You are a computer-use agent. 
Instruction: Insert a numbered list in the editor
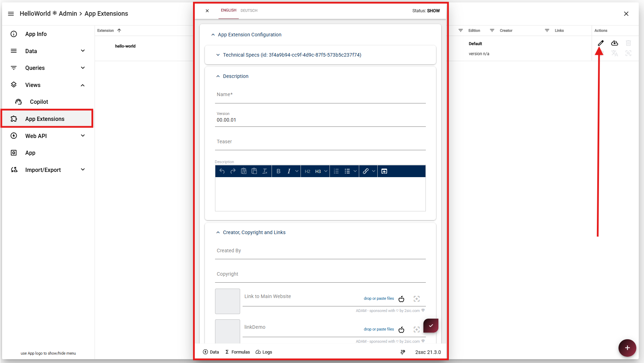336,171
